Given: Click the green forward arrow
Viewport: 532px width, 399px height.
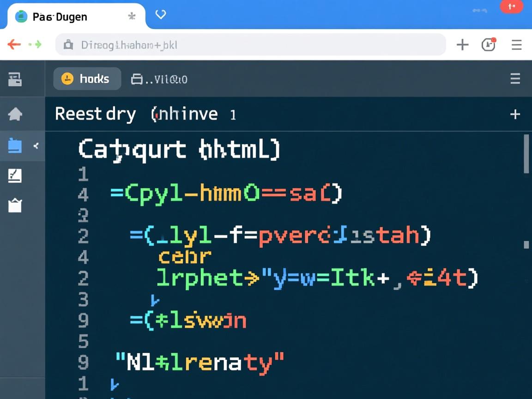Looking at the screenshot, I should pos(35,45).
